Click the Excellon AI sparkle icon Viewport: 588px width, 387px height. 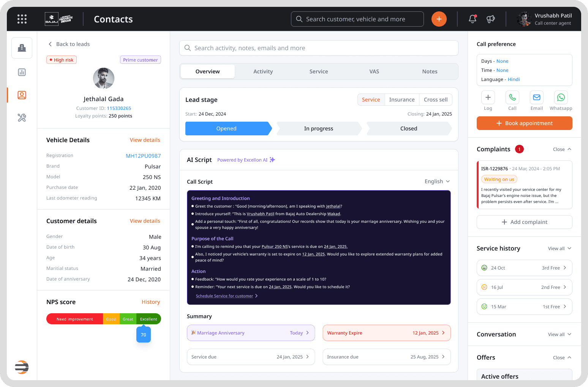point(272,160)
